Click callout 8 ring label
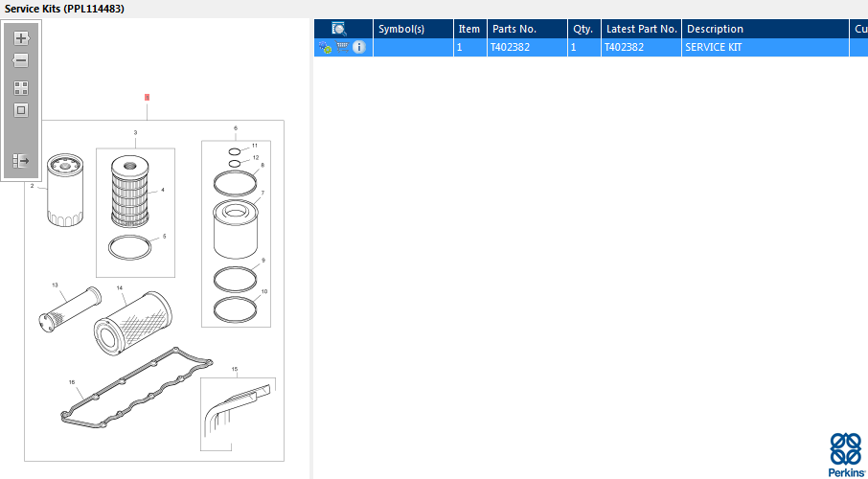The height and width of the screenshot is (479, 868). pos(263,165)
